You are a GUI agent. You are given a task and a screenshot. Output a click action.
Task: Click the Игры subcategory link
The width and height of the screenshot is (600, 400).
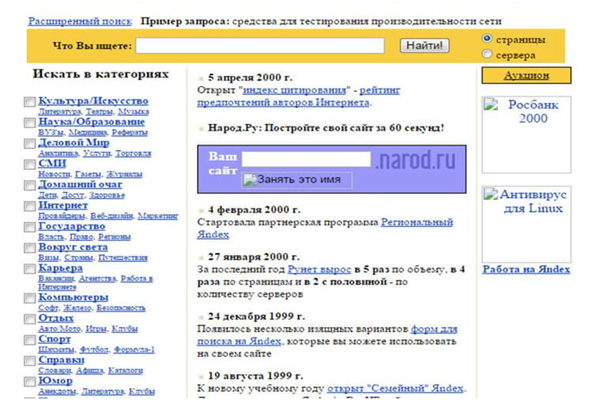pyautogui.click(x=96, y=329)
